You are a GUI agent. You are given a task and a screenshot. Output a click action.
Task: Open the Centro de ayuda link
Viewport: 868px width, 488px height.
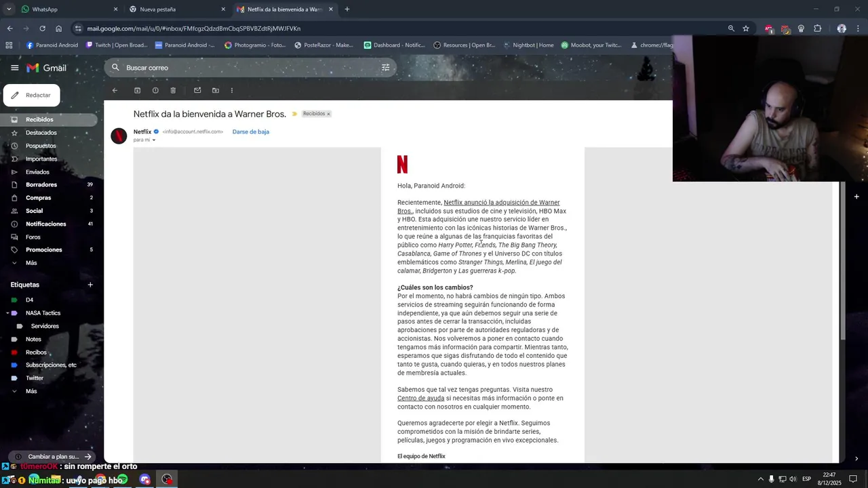point(420,399)
